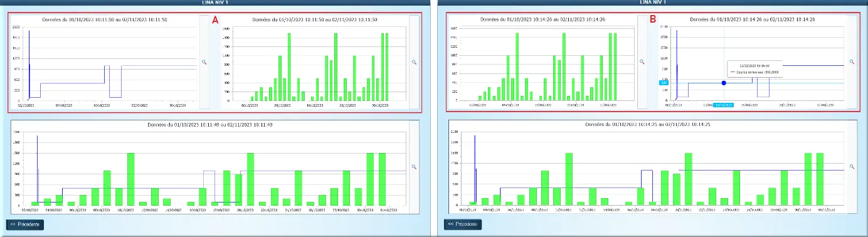Screen dimensions: 868x237
Task: Click the cyan highlighted 500 label on y-axis
Action: 664,83
